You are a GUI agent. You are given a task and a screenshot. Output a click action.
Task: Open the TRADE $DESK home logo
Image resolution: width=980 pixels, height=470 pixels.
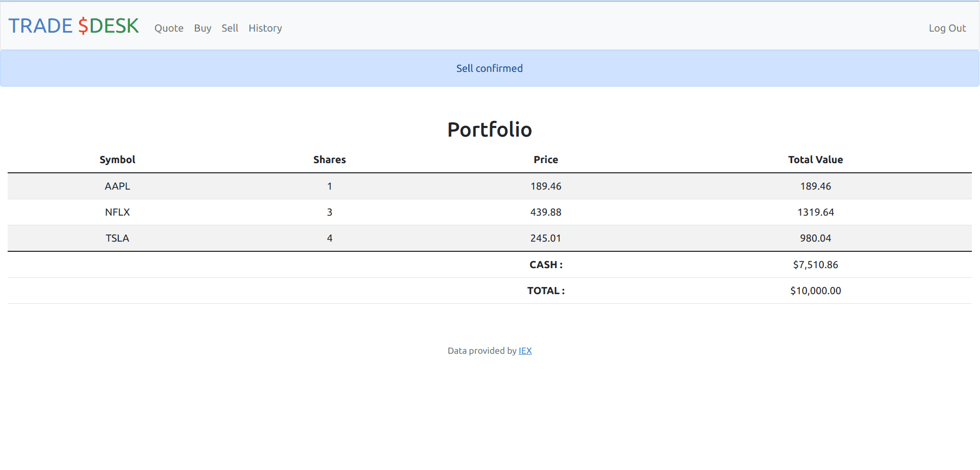coord(73,25)
